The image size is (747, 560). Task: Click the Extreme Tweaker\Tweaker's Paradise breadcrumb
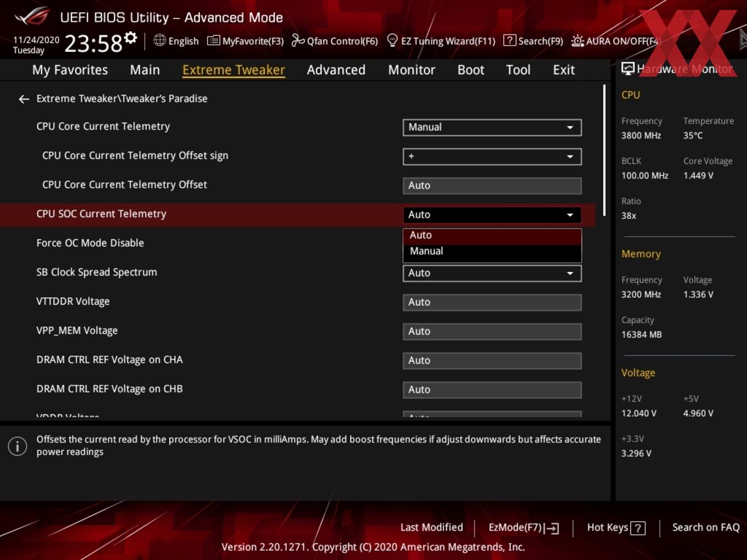point(122,98)
